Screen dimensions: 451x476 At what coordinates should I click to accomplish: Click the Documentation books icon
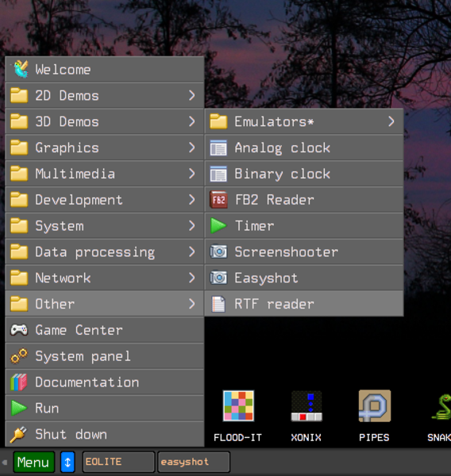pyautogui.click(x=19, y=382)
